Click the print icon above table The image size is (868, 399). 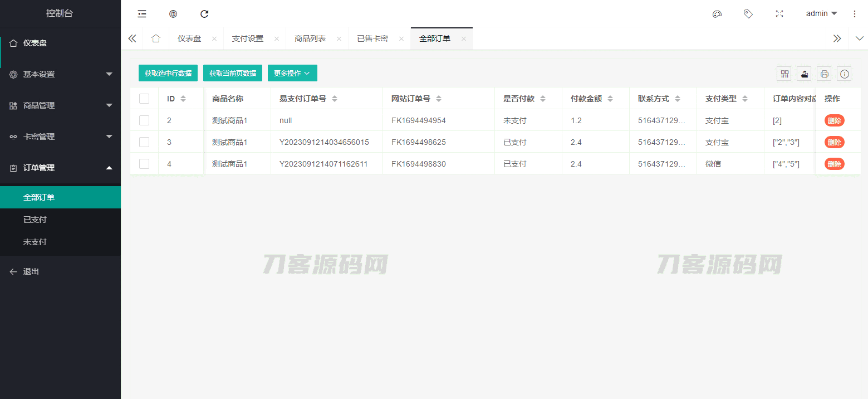(x=825, y=74)
